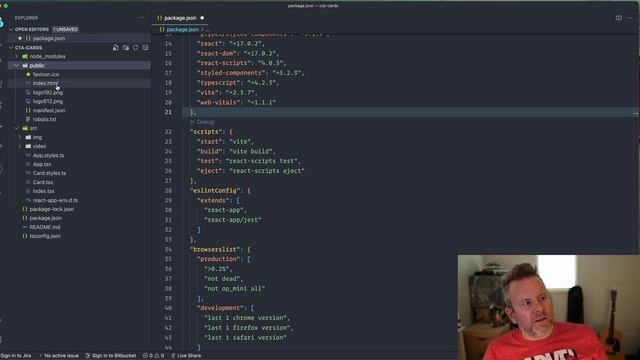Click the "browserslist" key

click(x=214, y=249)
